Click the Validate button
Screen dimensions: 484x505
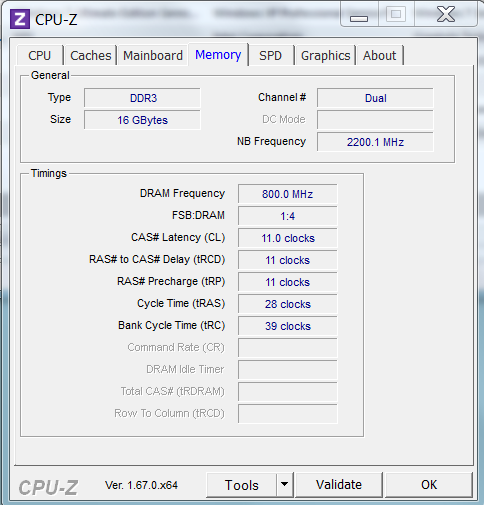coord(339,485)
